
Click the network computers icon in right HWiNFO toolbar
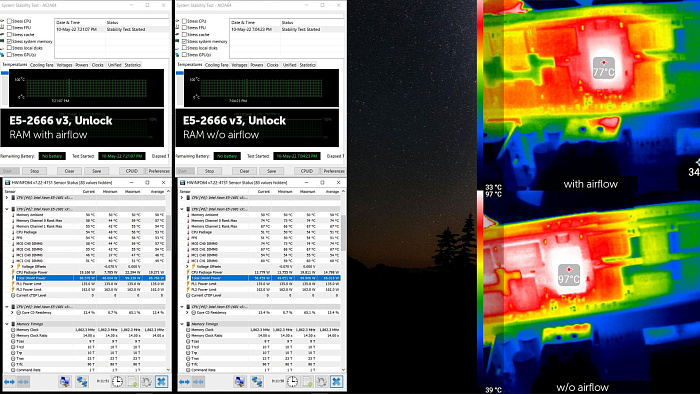(x=257, y=382)
